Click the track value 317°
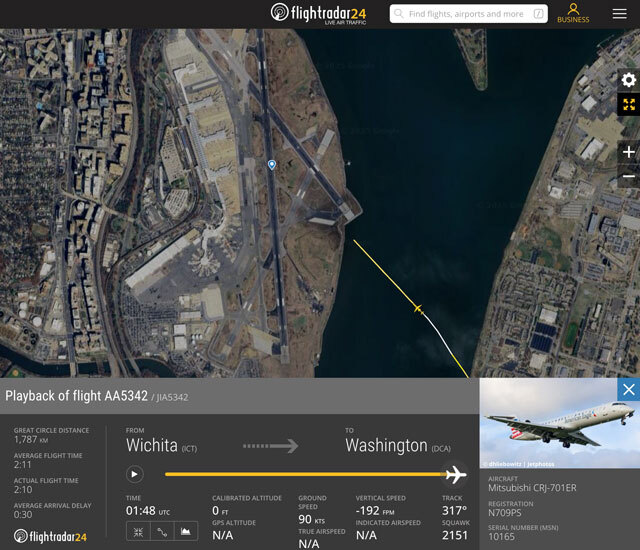Screen dimensions: 640x550 pos(454,510)
